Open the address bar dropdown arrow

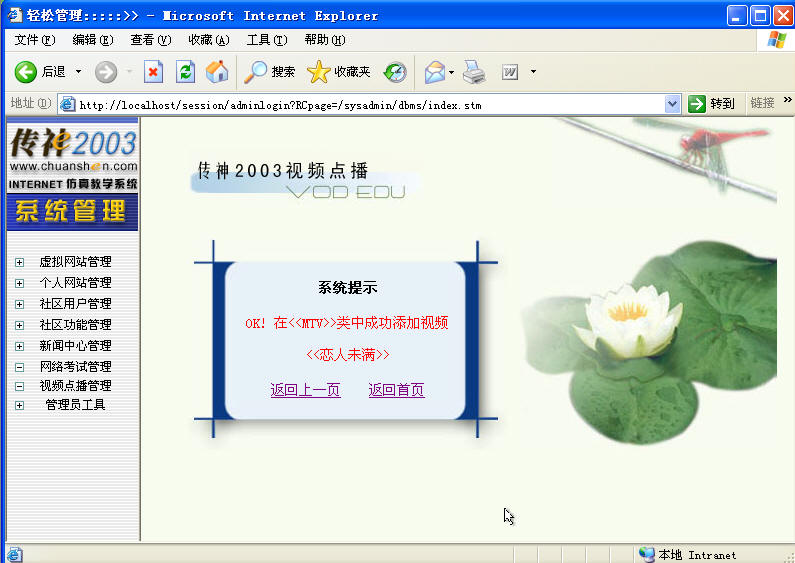point(672,104)
